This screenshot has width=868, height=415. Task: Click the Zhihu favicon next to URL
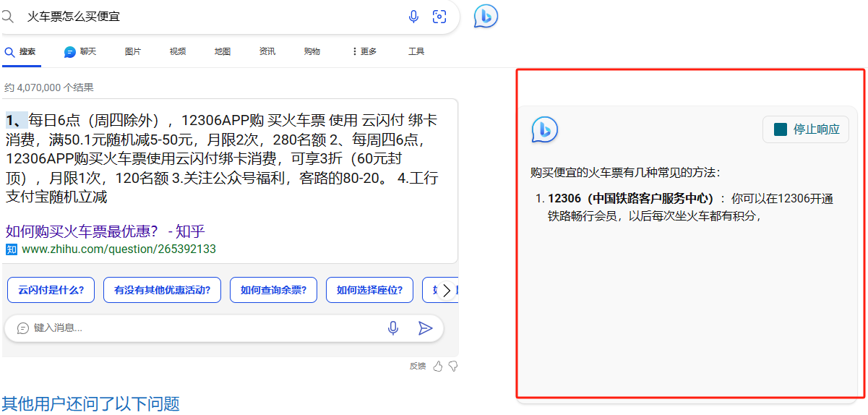pyautogui.click(x=12, y=249)
